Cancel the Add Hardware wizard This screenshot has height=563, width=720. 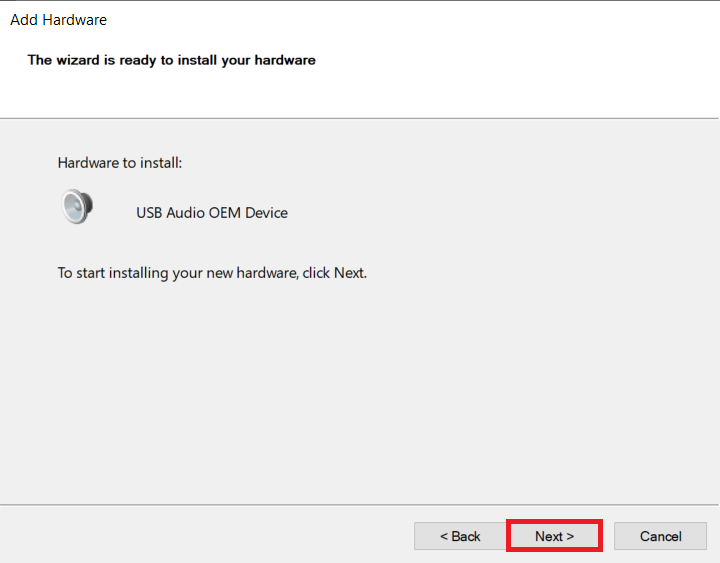pos(660,536)
